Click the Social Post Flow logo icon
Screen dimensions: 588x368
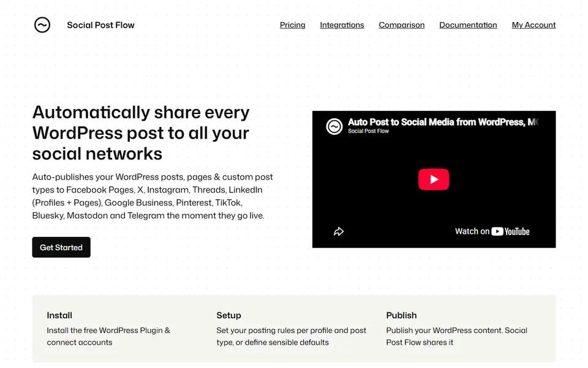[x=42, y=25]
